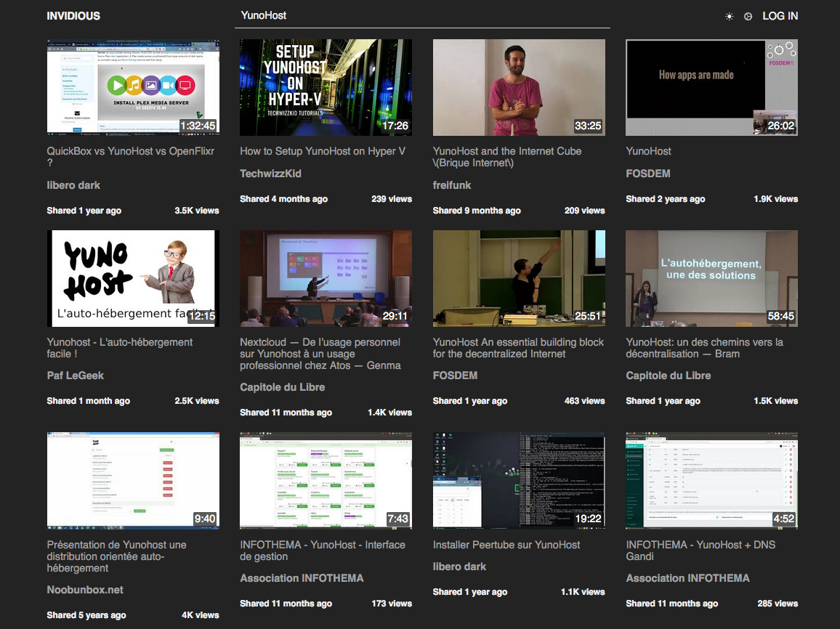Open the title 'YunoHost' by FOSDEM

click(x=648, y=151)
